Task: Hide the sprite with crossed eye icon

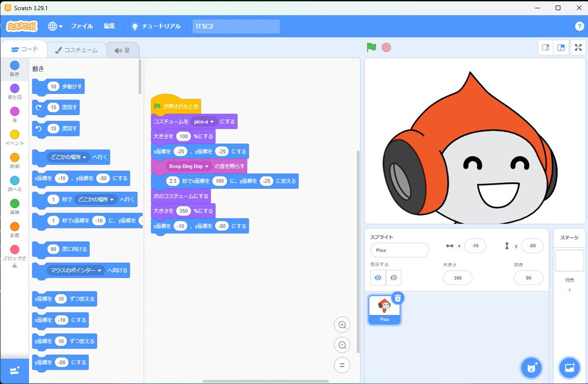Action: [393, 278]
